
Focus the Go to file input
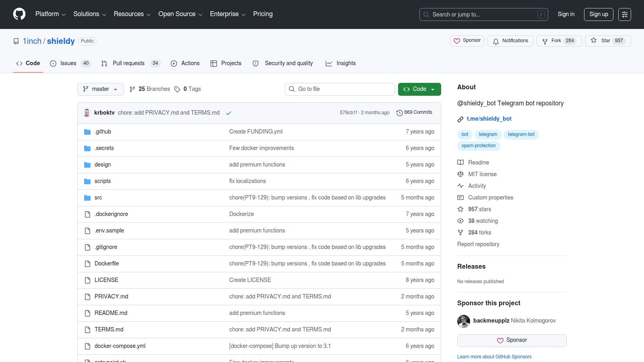click(x=340, y=89)
